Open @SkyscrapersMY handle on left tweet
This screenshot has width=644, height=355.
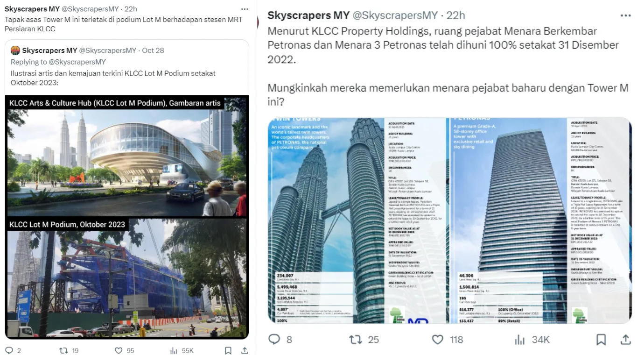(91, 9)
